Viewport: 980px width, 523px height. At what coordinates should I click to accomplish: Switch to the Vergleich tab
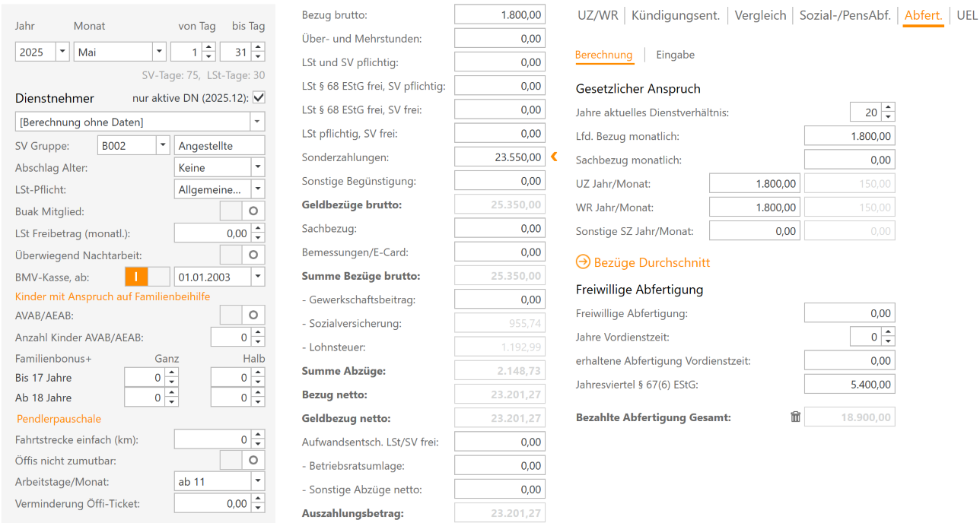[x=760, y=14]
